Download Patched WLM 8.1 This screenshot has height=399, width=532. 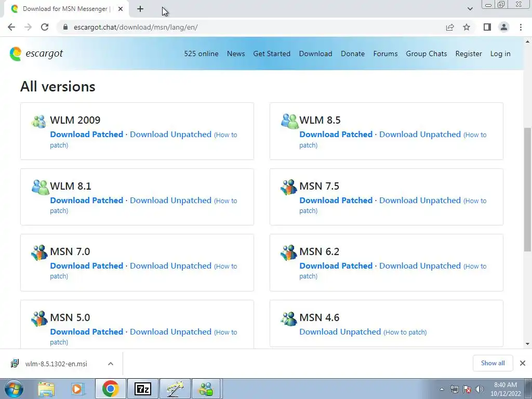point(87,200)
